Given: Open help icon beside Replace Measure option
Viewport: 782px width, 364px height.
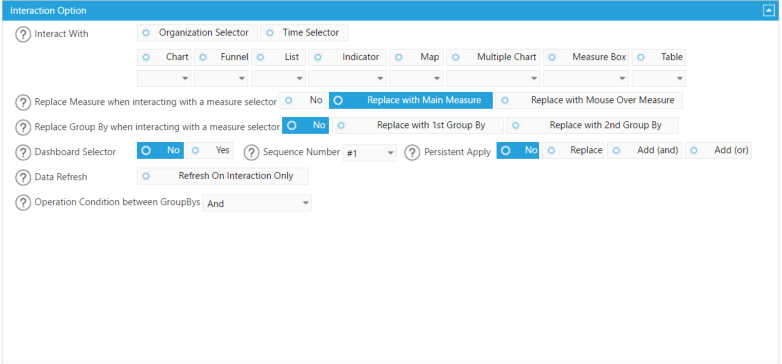Looking at the screenshot, I should point(23,102).
